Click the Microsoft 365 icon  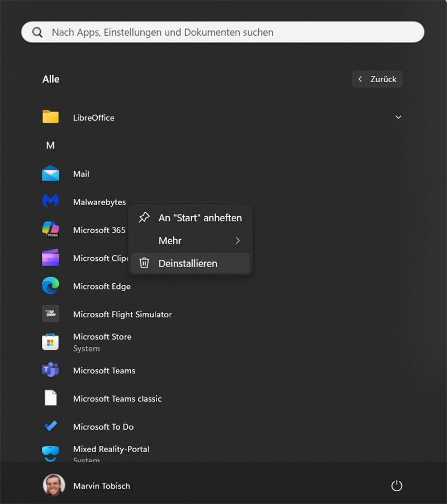[51, 230]
